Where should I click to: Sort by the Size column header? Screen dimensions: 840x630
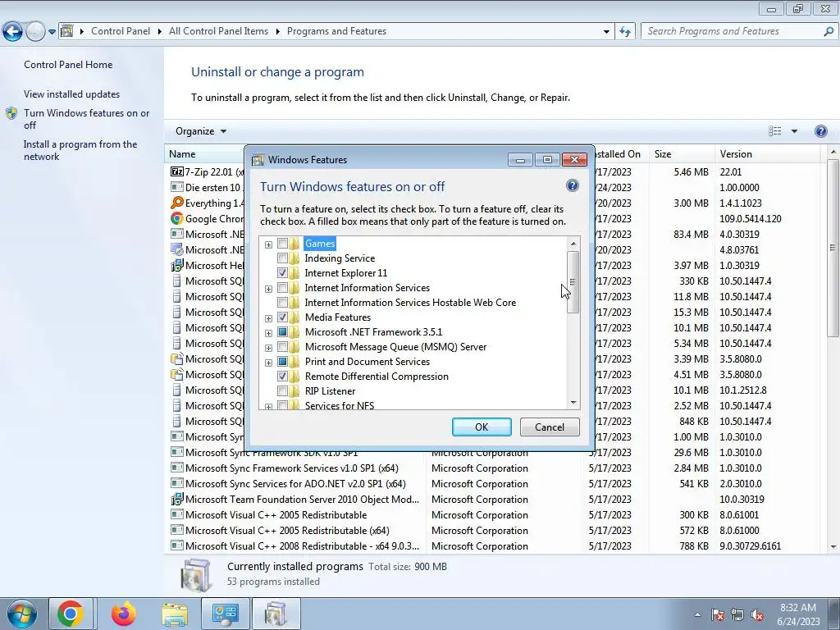[x=681, y=154]
